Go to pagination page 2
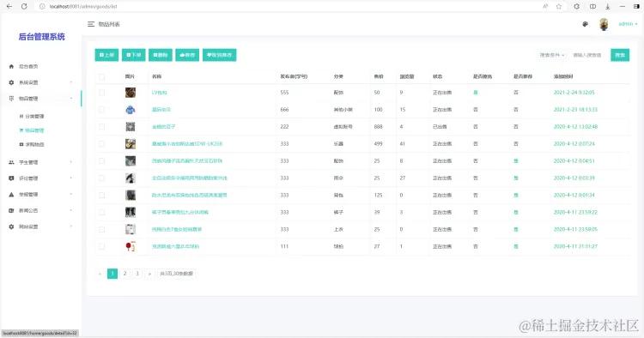Screen dimensions: 644x338 point(125,274)
